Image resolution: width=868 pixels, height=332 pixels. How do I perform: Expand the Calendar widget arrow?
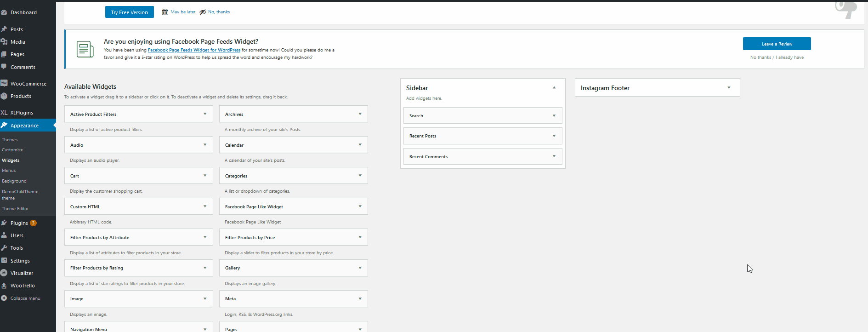point(360,145)
